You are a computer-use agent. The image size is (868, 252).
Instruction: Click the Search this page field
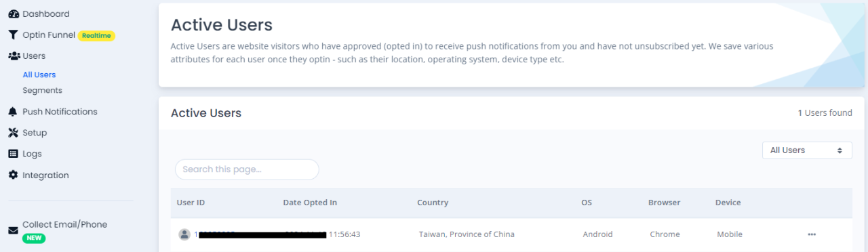coord(247,169)
